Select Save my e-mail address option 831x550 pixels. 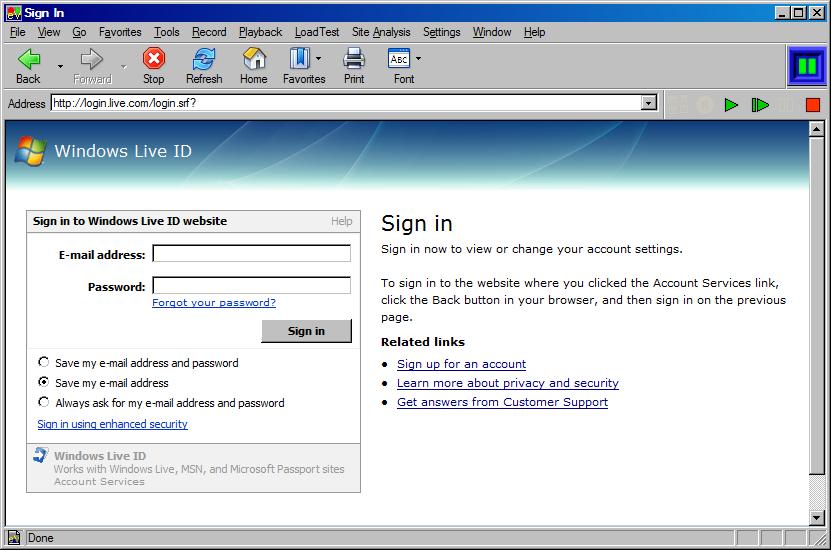[43, 382]
